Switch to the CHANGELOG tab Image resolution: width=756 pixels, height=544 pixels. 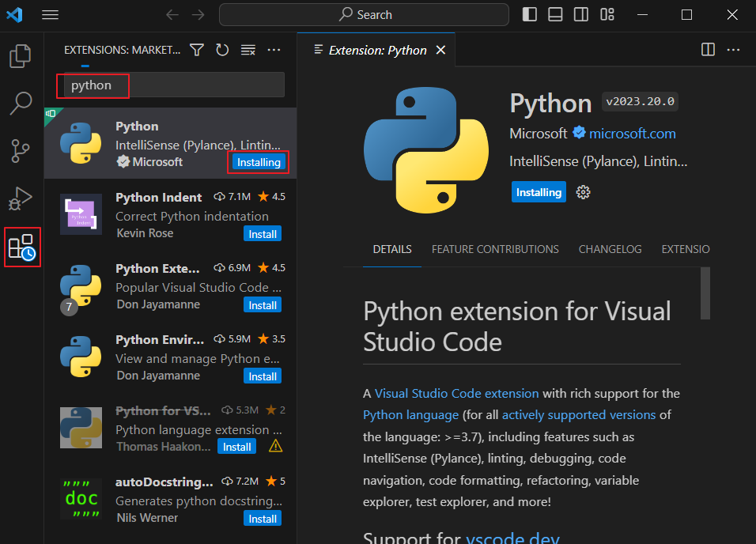[x=610, y=249]
